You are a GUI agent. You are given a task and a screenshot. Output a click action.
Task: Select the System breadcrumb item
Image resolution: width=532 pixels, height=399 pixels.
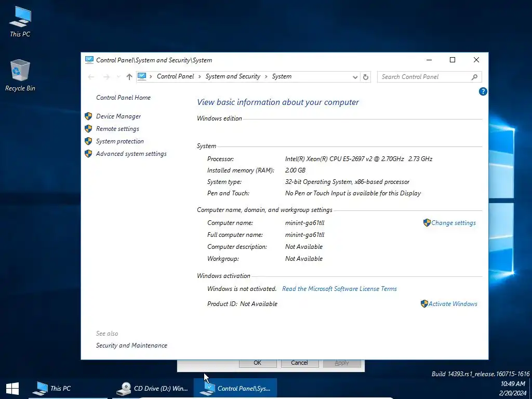282,76
